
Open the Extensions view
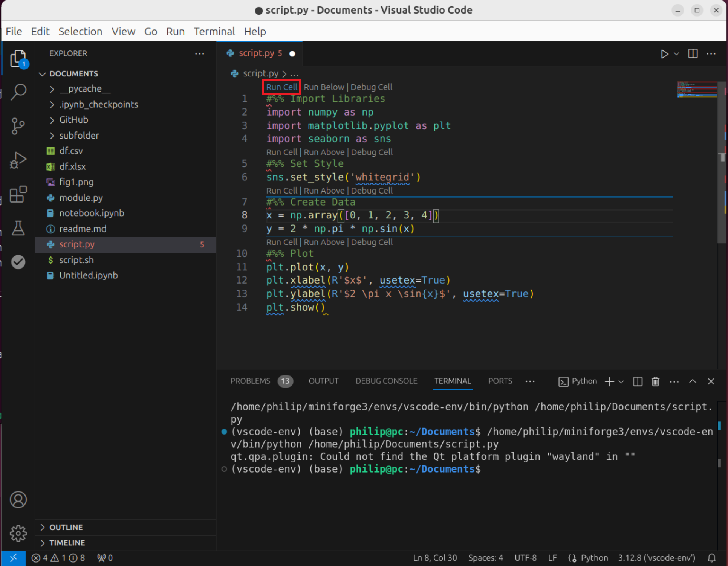18,194
